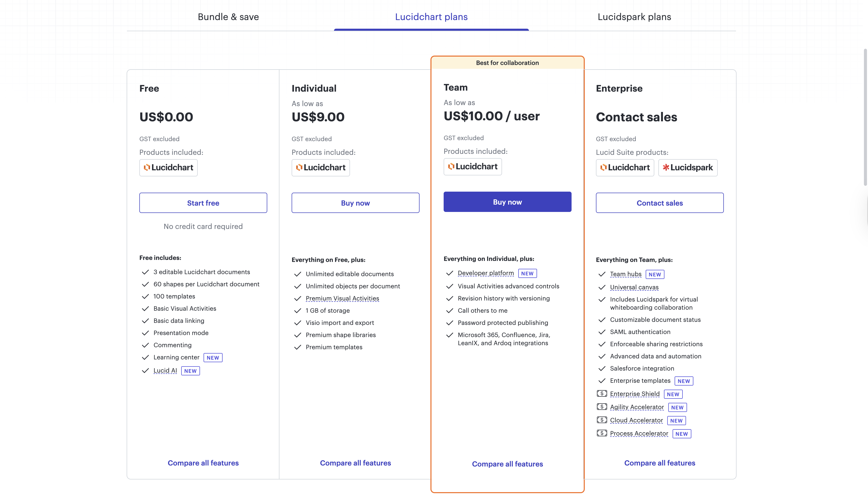This screenshot has width=868, height=499.
Task: Switch to the Bundle & save tab
Action: coord(228,17)
